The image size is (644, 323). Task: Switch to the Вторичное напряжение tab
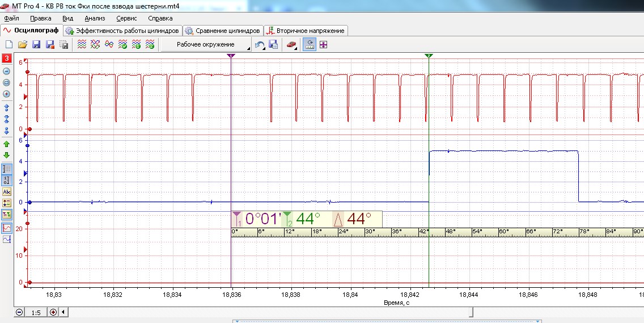coord(306,30)
